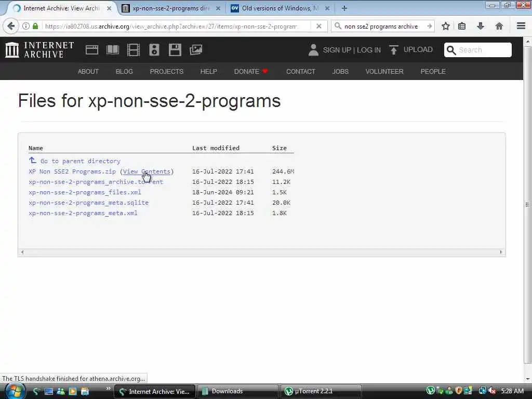Viewport: 532px width, 399px height.
Task: Expand quick launch overflow chevron
Action: pos(108,388)
